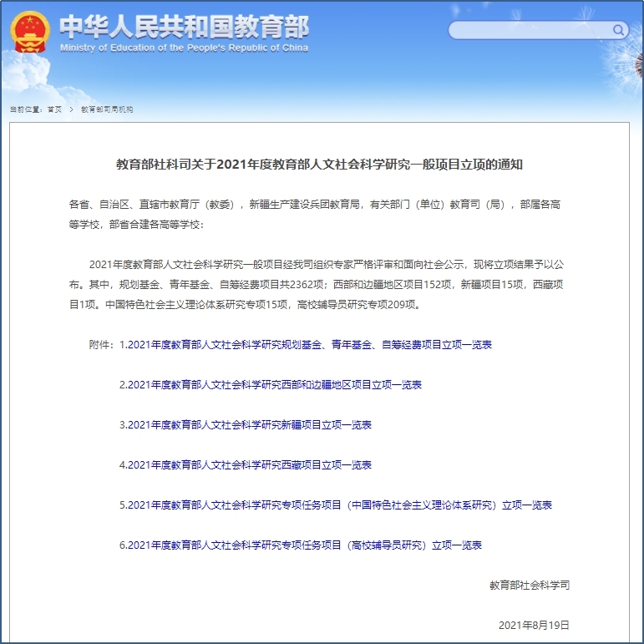644x644 pixels.
Task: Open 教育部司局机构 breadcrumb link
Action: point(106,109)
